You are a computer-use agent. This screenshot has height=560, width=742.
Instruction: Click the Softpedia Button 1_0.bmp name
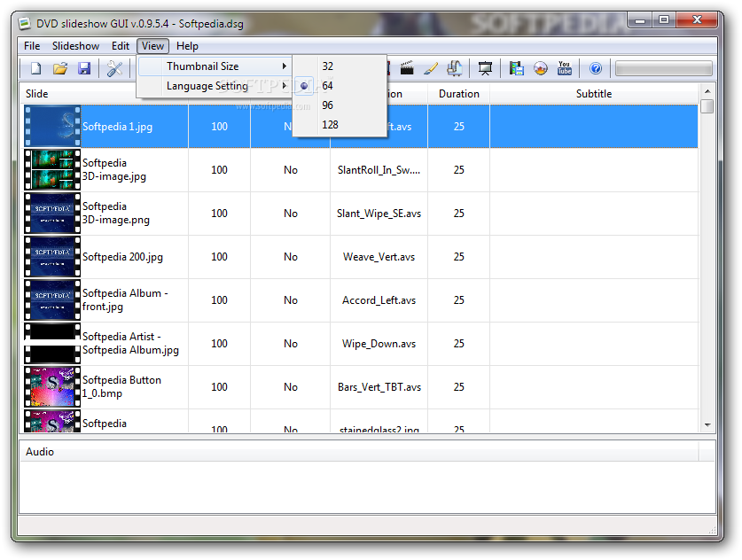point(121,387)
